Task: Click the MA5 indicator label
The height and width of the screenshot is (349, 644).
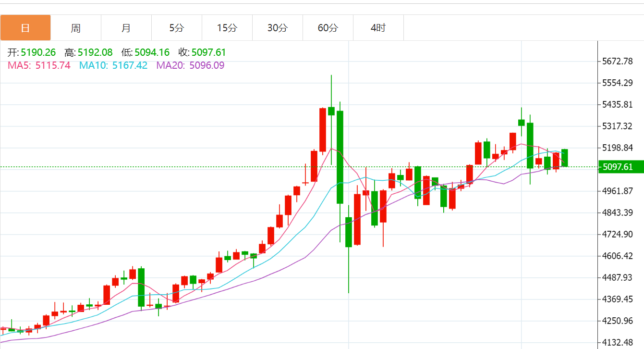Action: click(x=39, y=65)
